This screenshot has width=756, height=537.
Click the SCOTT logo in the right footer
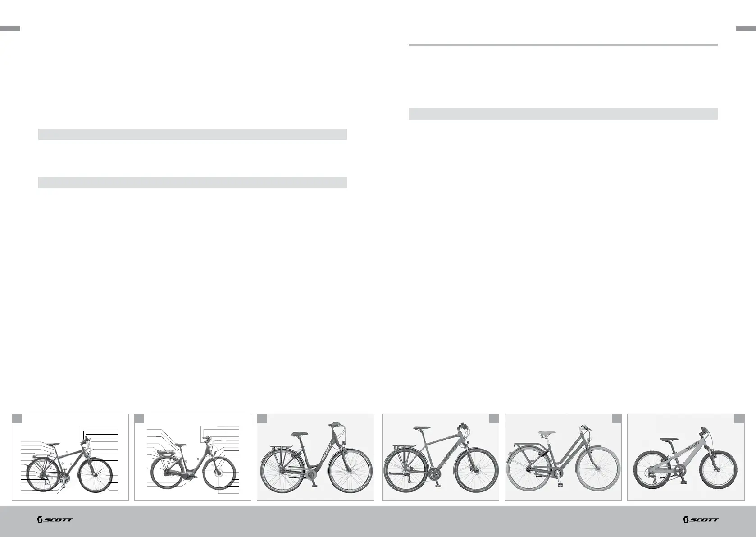(x=701, y=520)
